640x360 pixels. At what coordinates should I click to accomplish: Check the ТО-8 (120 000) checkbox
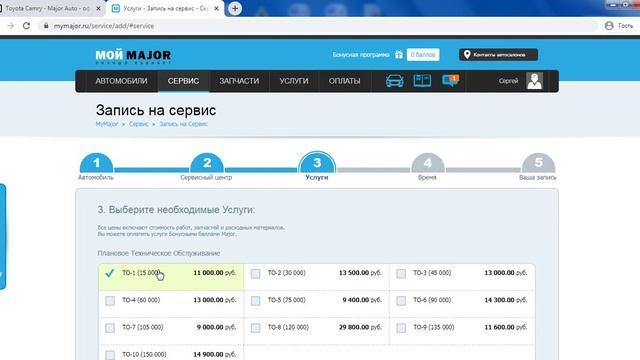pos(256,328)
